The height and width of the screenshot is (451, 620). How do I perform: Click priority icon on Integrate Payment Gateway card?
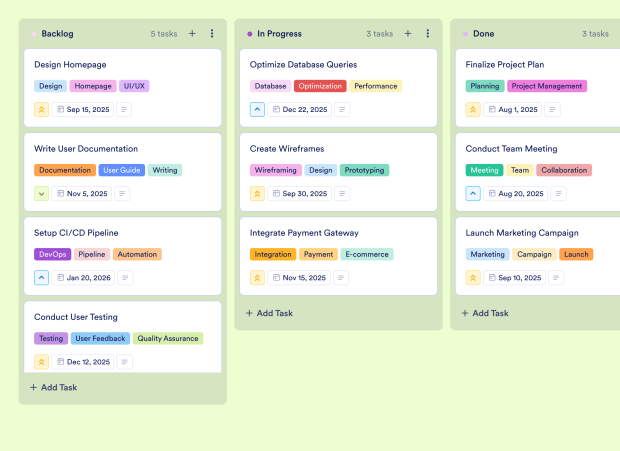[x=258, y=278]
